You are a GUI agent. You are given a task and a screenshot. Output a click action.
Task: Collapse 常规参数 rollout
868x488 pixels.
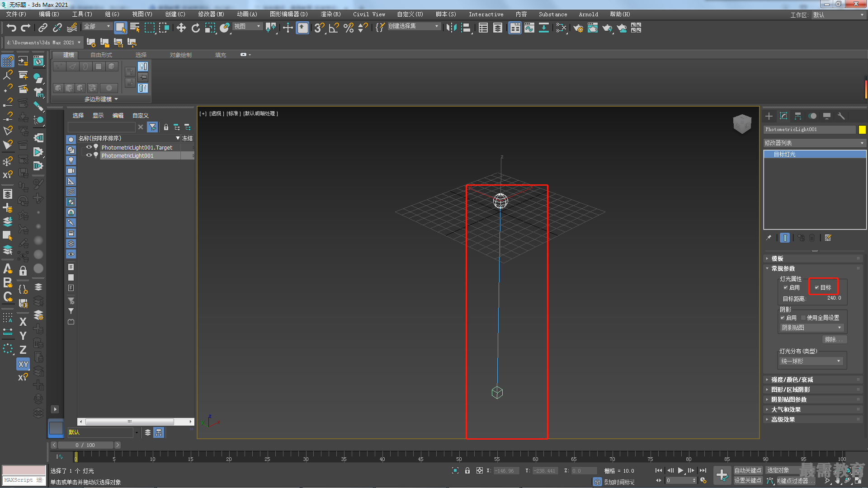814,268
